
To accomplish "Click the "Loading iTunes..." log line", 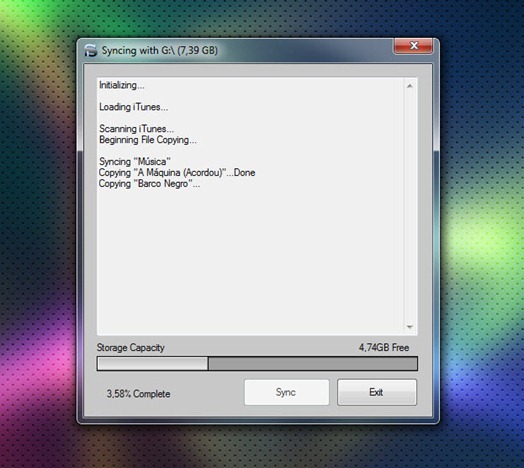I will coord(133,107).
